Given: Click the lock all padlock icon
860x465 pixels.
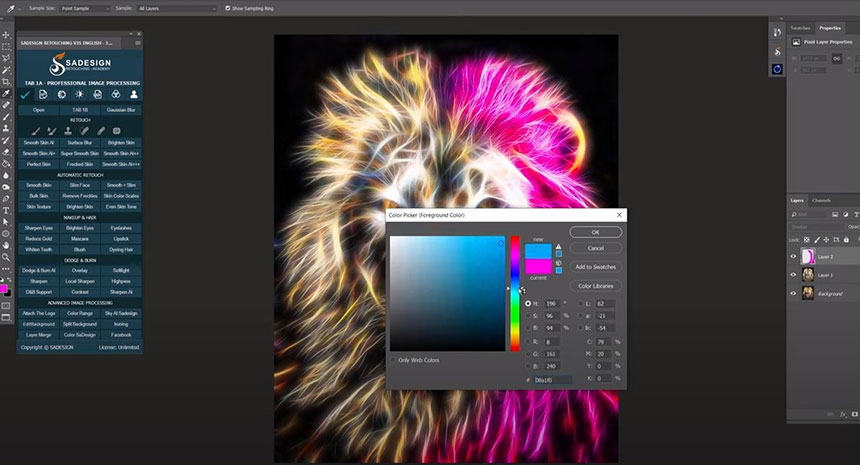Looking at the screenshot, I should [846, 240].
